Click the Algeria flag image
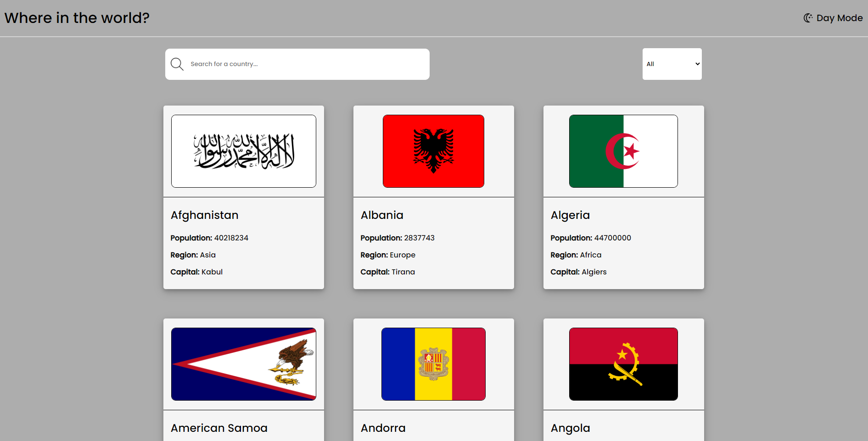Viewport: 868px width, 441px height. coord(623,151)
